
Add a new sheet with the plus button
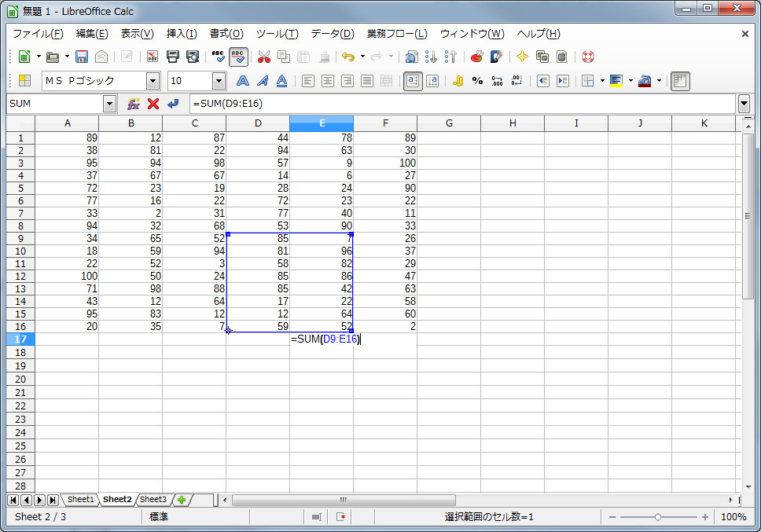(182, 500)
